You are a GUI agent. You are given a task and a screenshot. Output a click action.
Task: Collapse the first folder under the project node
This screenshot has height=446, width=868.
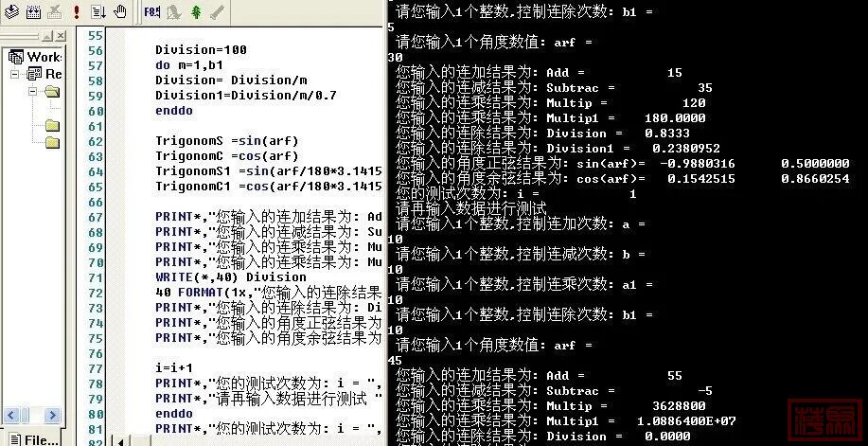[33, 92]
